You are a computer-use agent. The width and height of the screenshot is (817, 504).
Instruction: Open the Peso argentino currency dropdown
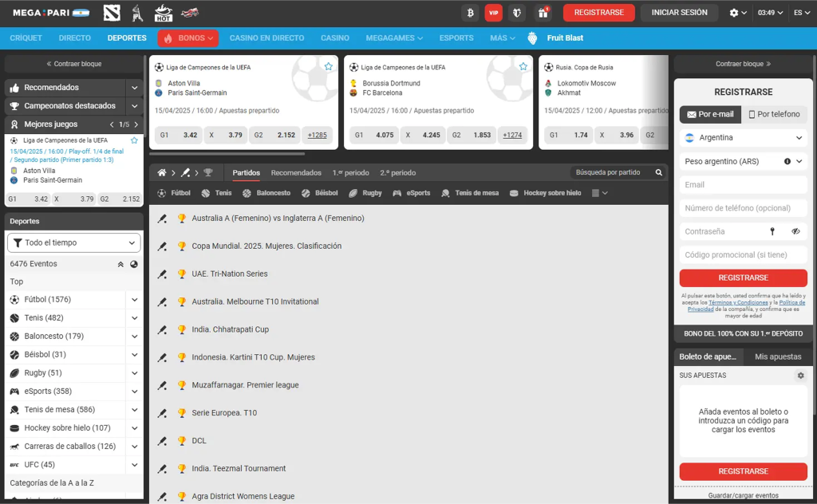click(743, 161)
